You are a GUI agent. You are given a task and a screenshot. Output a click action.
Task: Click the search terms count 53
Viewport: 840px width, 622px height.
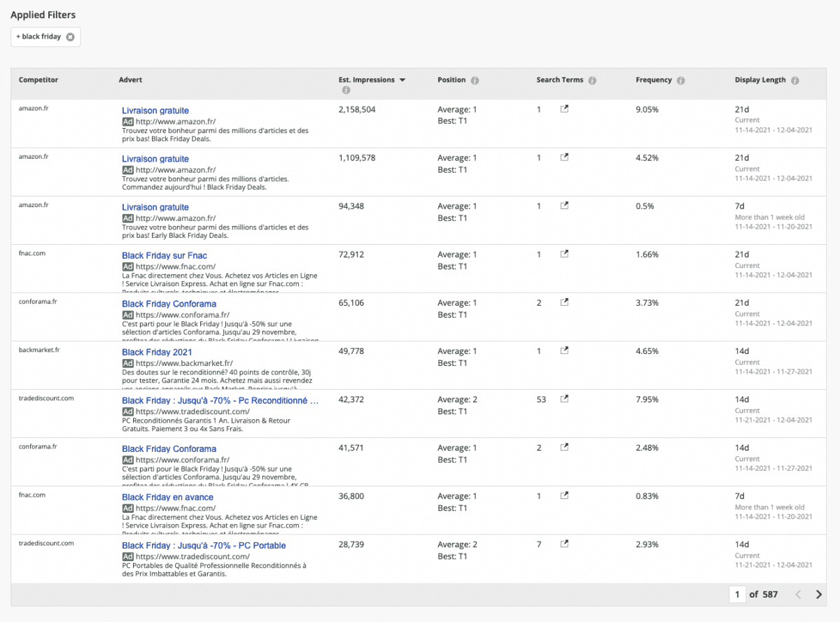[541, 400]
